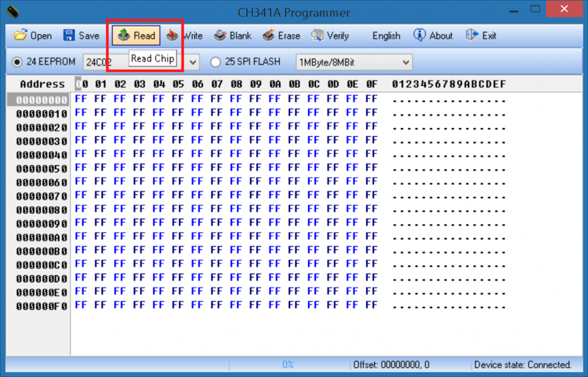The width and height of the screenshot is (588, 377).
Task: Select address row 00000080
Action: (x=41, y=210)
